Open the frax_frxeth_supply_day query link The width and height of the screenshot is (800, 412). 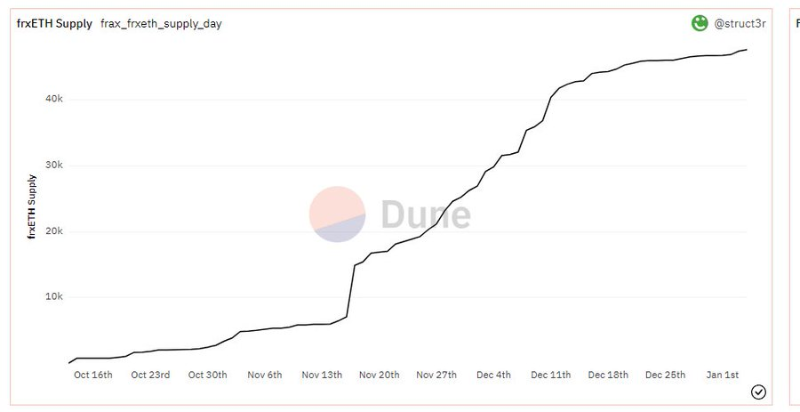click(161, 23)
